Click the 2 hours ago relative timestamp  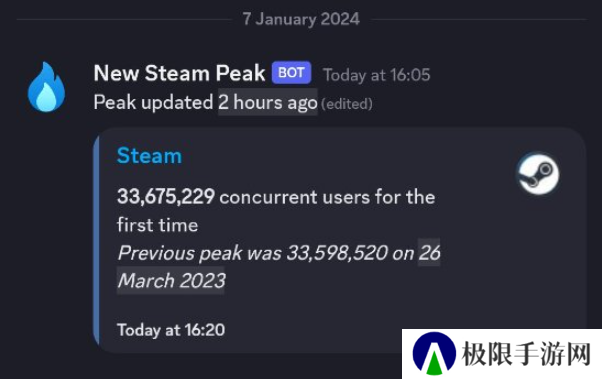point(268,103)
